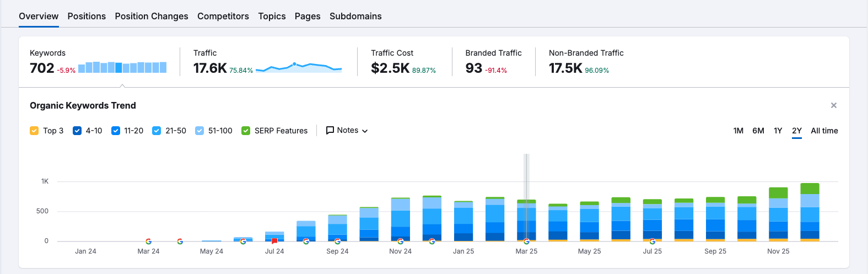Uncheck the Top 3 checkbox
868x274 pixels.
(34, 131)
